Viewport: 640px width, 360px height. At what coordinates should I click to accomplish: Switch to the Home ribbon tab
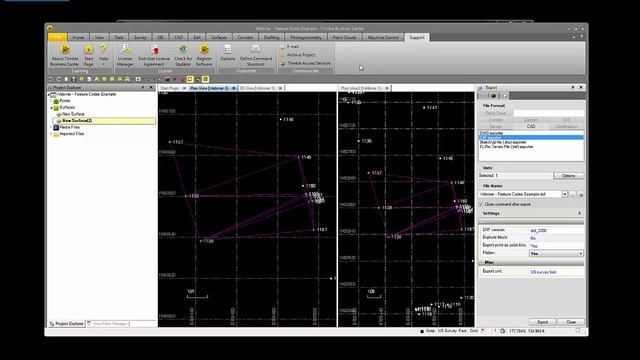pos(78,37)
